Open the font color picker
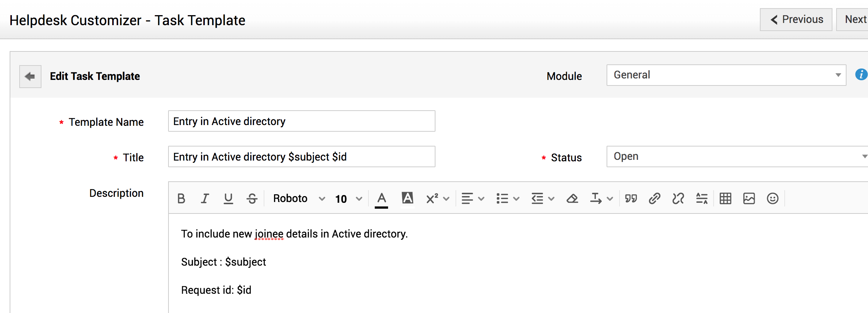Viewport: 868px width, 313px height. point(381,199)
